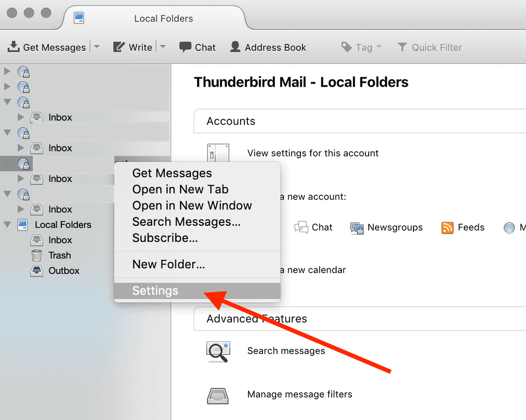Viewport: 526px width, 420px height.
Task: Choose Open in New Window
Action: coord(197,205)
